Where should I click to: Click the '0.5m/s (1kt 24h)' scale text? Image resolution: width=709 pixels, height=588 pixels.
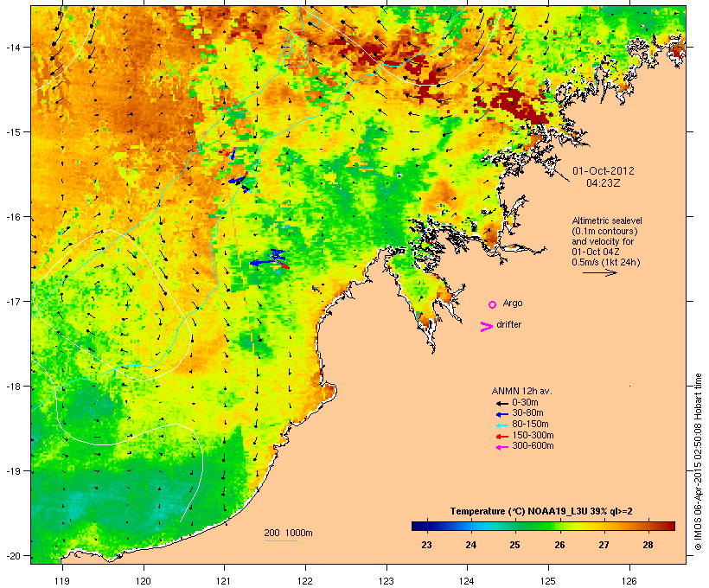point(606,262)
